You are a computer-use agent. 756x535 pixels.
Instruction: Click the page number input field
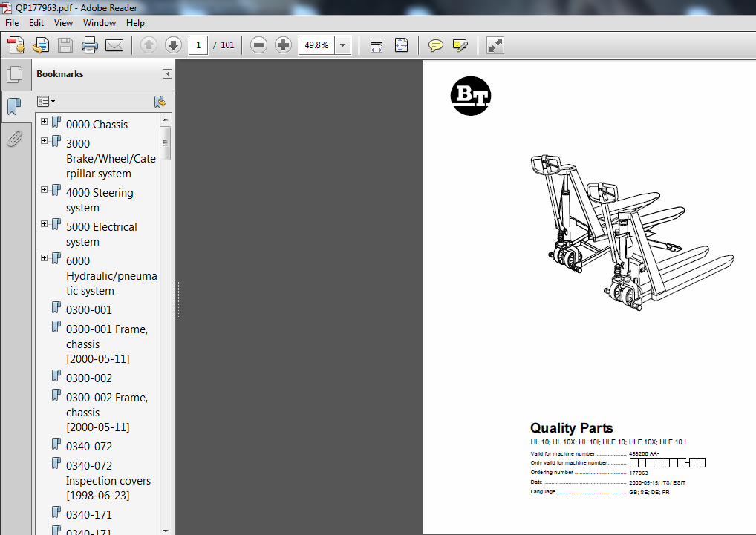198,45
